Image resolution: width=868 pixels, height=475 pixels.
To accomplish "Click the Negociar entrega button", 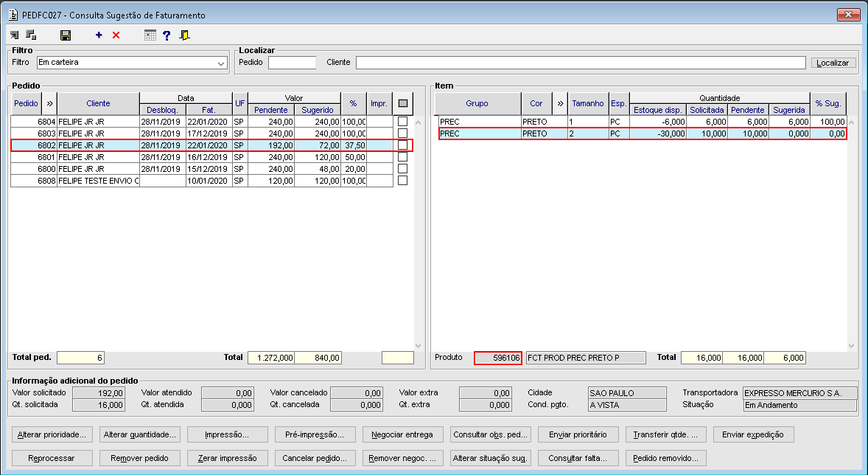I will pyautogui.click(x=402, y=434).
